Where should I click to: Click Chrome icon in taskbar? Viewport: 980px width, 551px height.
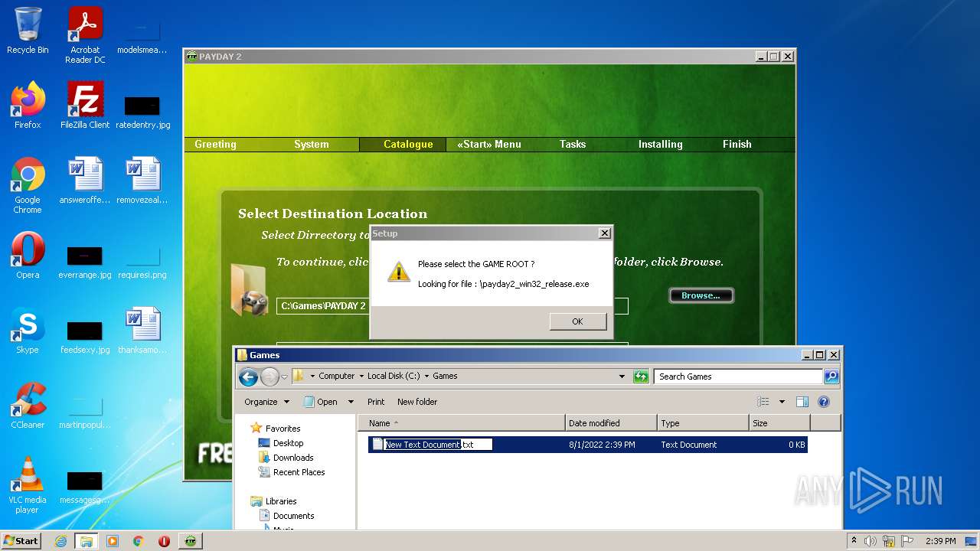point(139,541)
